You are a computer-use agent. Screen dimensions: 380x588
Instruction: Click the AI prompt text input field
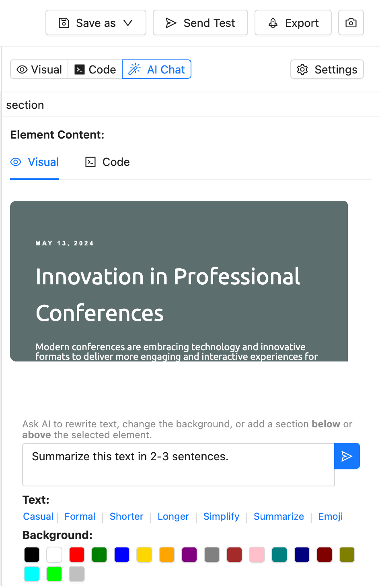pos(178,464)
